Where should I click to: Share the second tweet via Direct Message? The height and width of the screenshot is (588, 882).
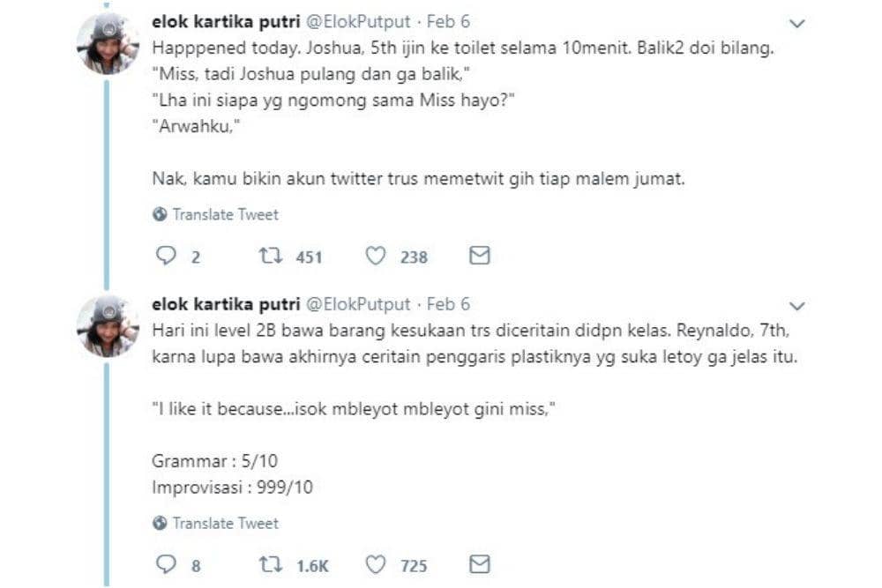pos(480,562)
